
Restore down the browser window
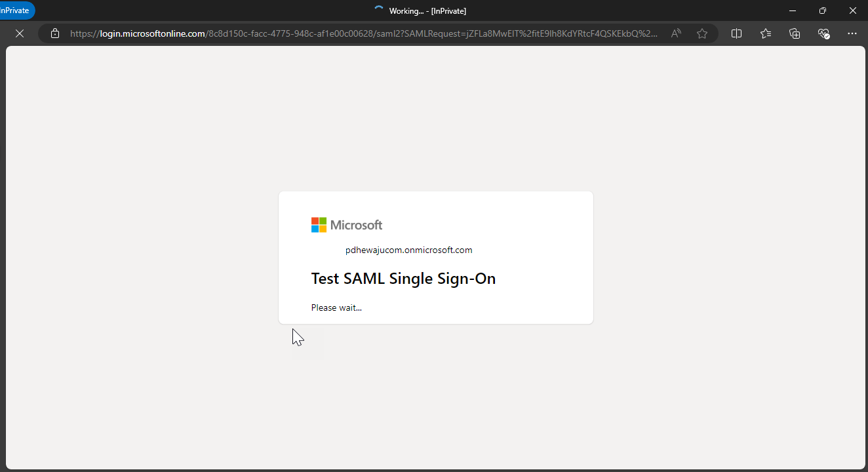tap(823, 10)
